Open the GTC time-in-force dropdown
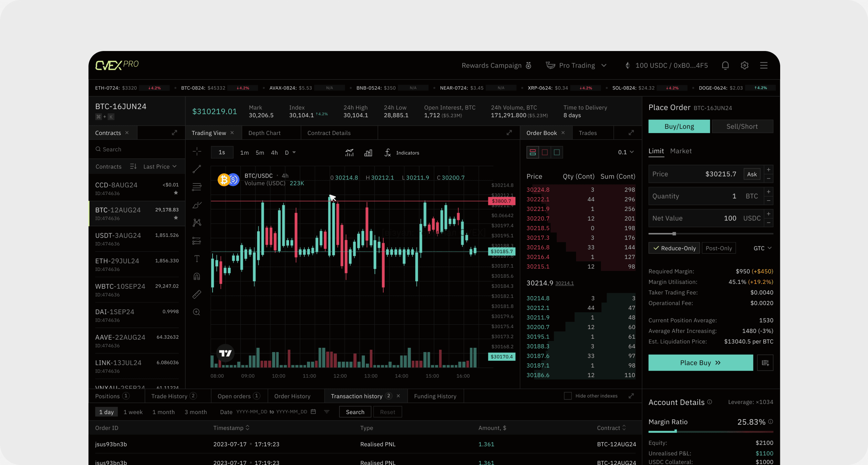868x465 pixels. click(x=762, y=248)
